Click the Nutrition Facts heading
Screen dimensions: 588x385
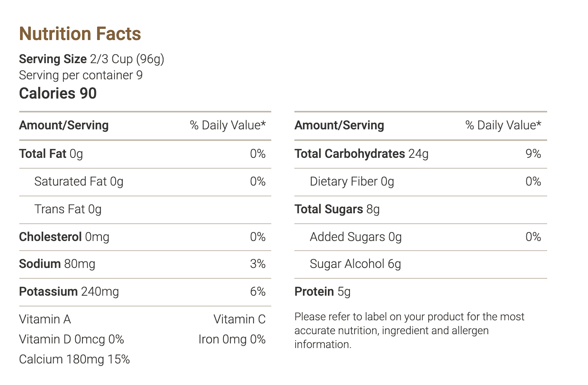80,34
